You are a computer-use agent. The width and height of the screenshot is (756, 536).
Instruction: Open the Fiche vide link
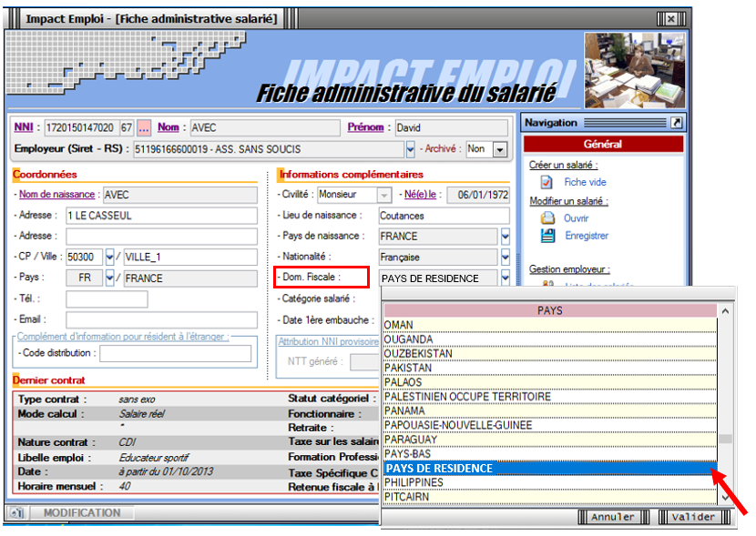(x=585, y=182)
